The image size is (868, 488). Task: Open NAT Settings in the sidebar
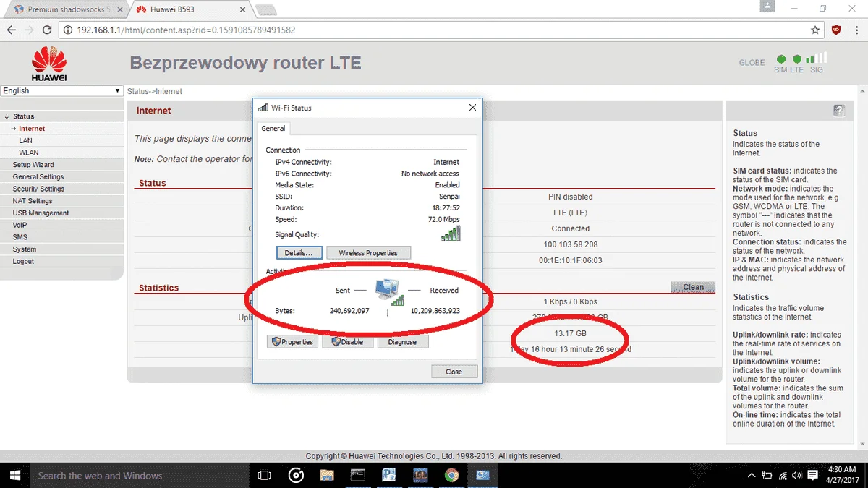point(33,201)
